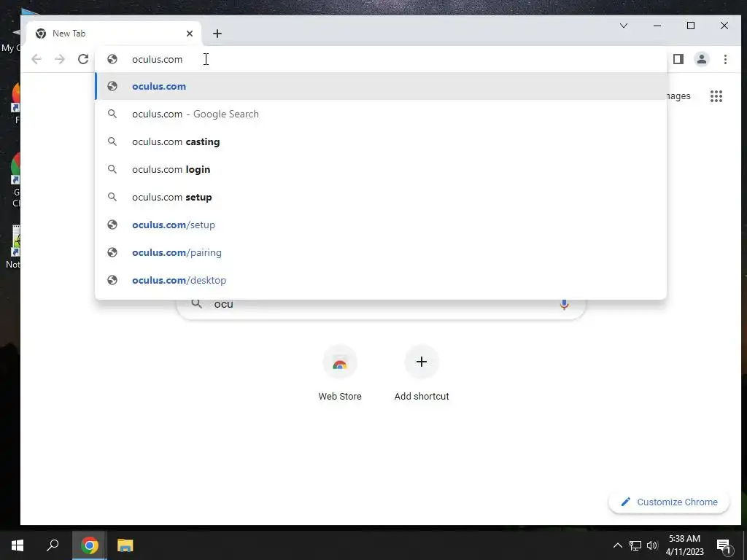Open the network status tray icon
The height and width of the screenshot is (560, 747).
pos(635,545)
